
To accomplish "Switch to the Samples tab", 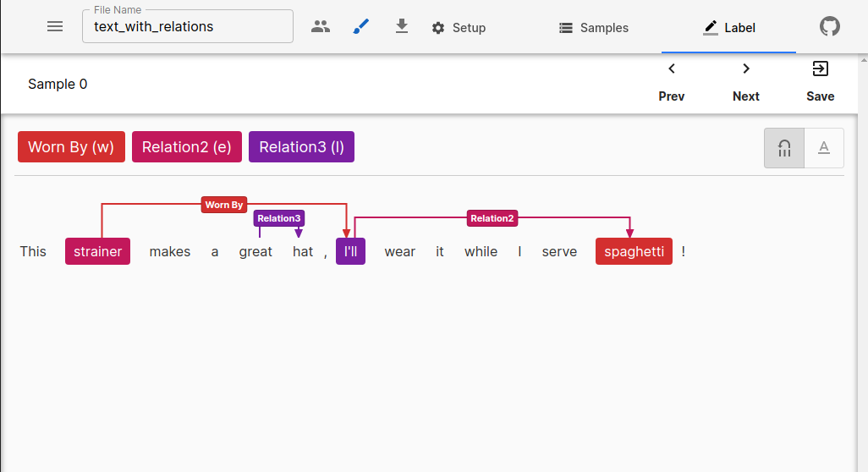I will pyautogui.click(x=594, y=28).
